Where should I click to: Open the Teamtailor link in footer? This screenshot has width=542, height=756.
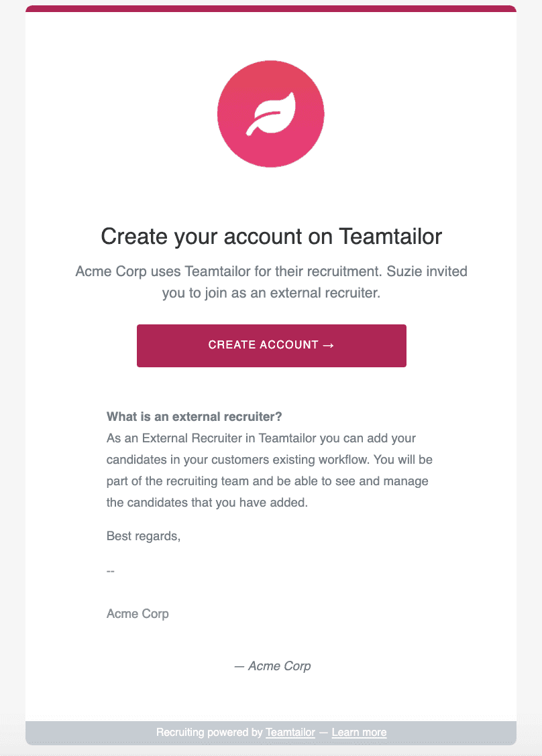pyautogui.click(x=290, y=732)
